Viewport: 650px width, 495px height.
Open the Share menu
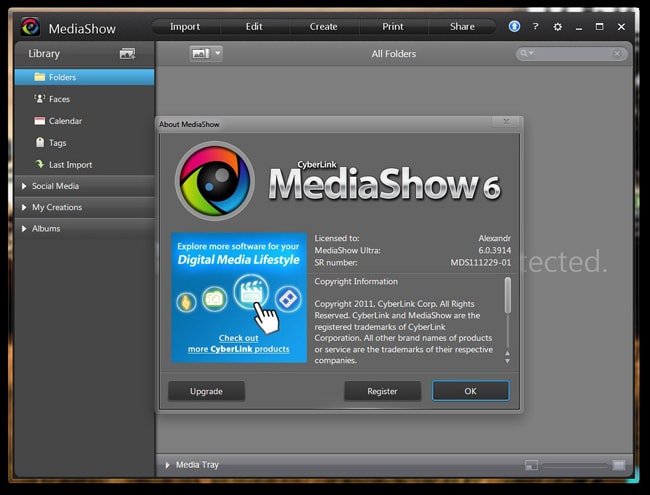pyautogui.click(x=462, y=27)
